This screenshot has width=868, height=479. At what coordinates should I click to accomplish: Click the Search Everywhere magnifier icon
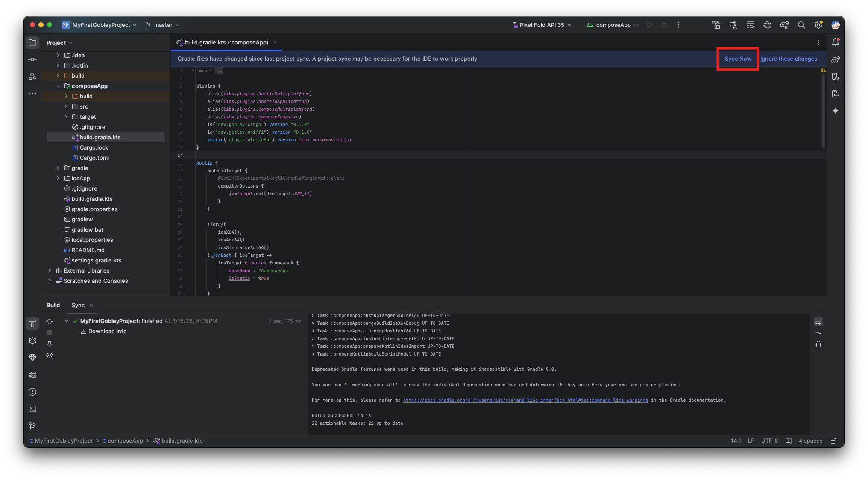(801, 25)
